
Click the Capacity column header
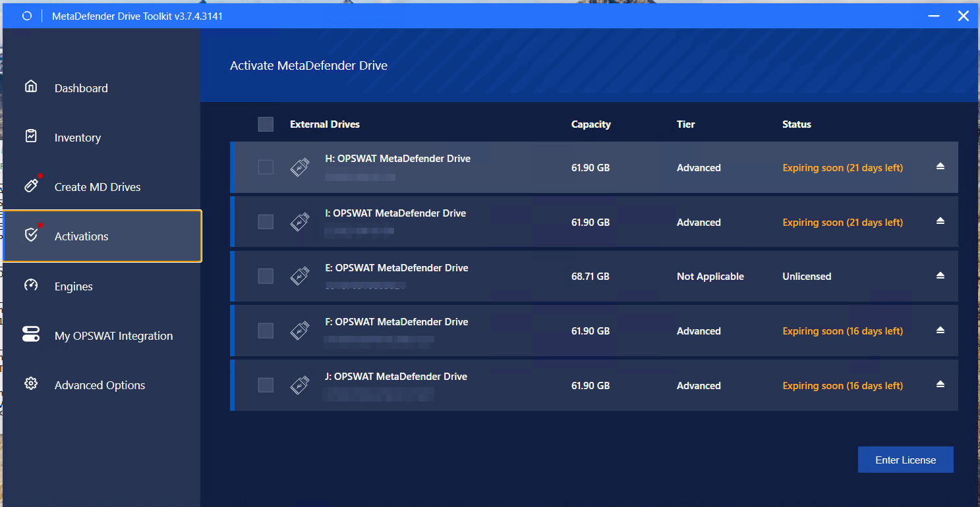(x=591, y=124)
